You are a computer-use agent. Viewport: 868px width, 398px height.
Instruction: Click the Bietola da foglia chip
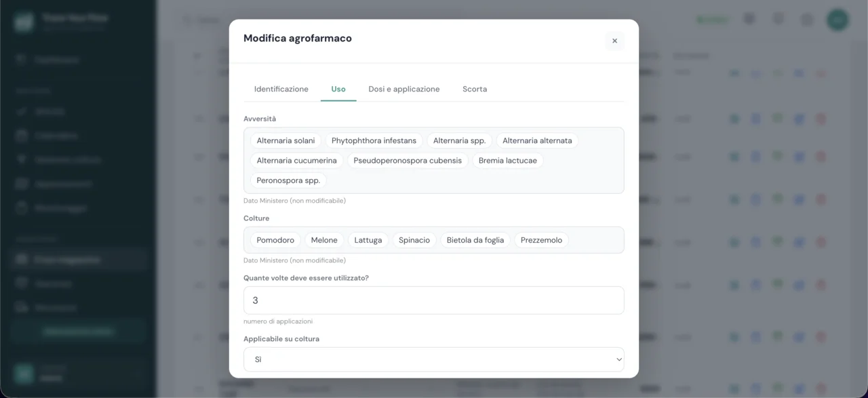475,240
